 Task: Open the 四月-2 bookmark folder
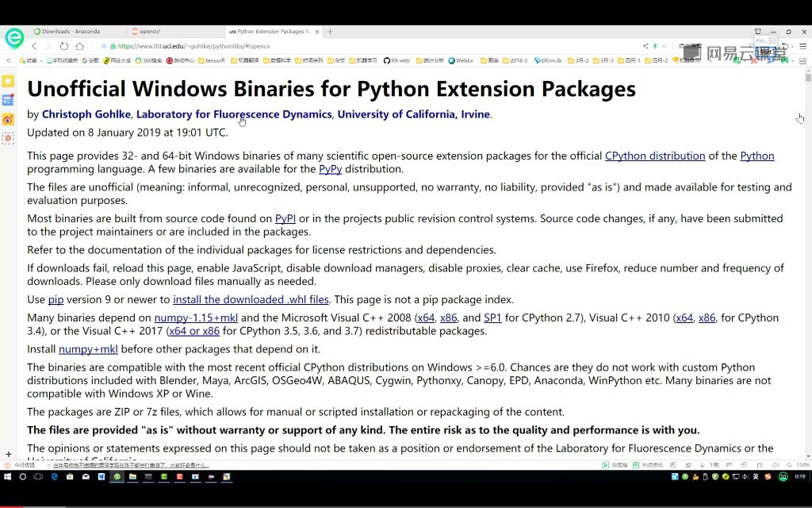pos(656,60)
